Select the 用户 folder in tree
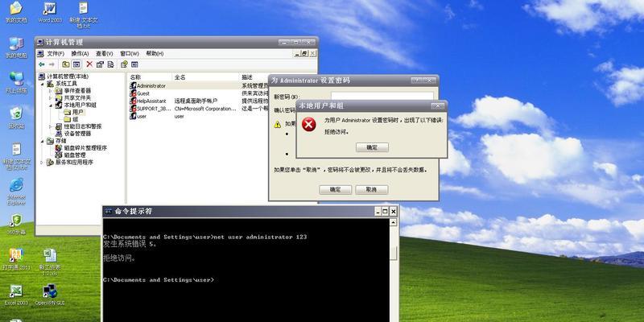Image resolution: width=644 pixels, height=322 pixels. [x=73, y=112]
